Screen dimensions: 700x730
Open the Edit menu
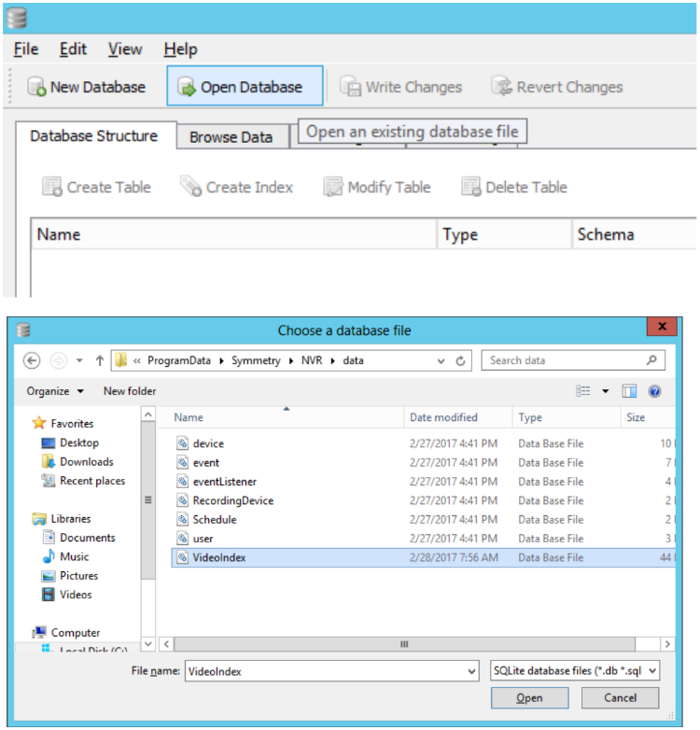73,49
